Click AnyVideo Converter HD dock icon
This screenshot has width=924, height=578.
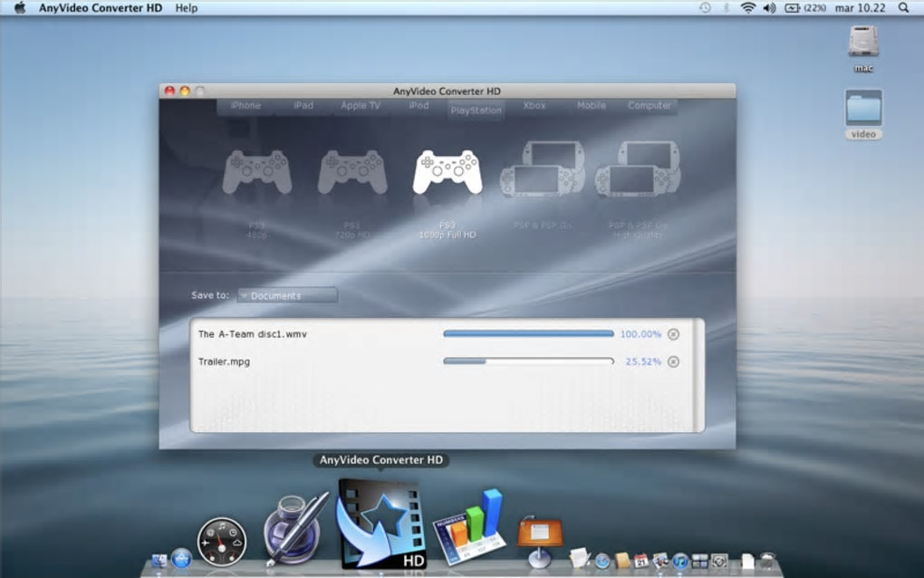pyautogui.click(x=381, y=525)
